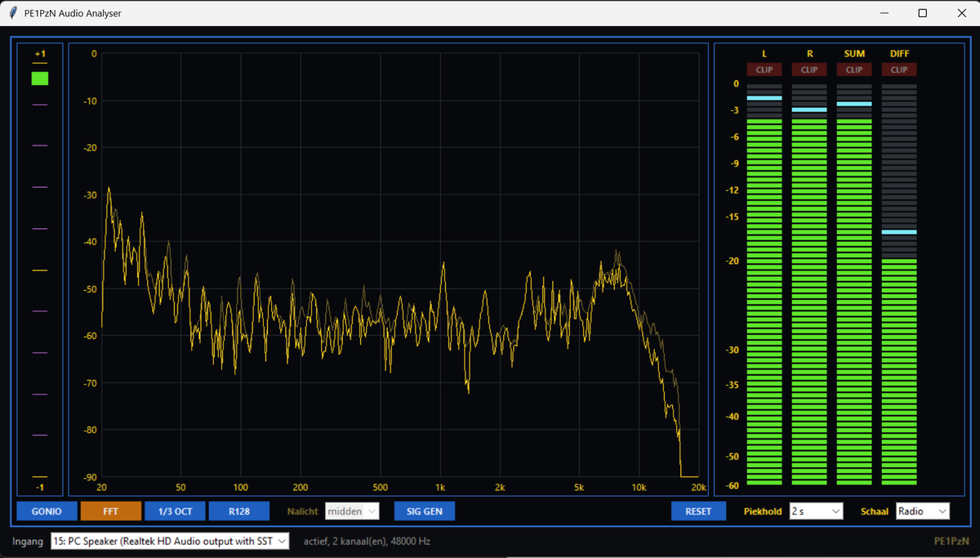Click the RESET button
Image resolution: width=980 pixels, height=558 pixels.
[699, 511]
